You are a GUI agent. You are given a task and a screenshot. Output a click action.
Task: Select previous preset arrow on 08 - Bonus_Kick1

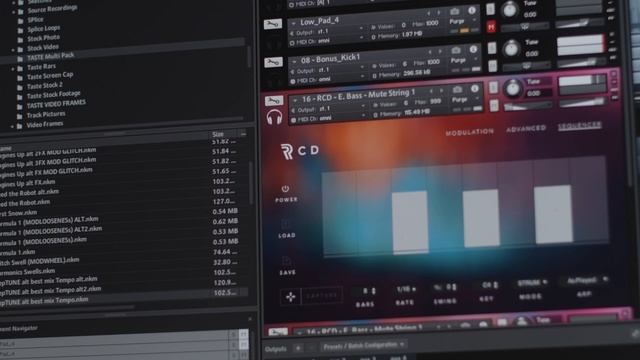pyautogui.click(x=430, y=52)
